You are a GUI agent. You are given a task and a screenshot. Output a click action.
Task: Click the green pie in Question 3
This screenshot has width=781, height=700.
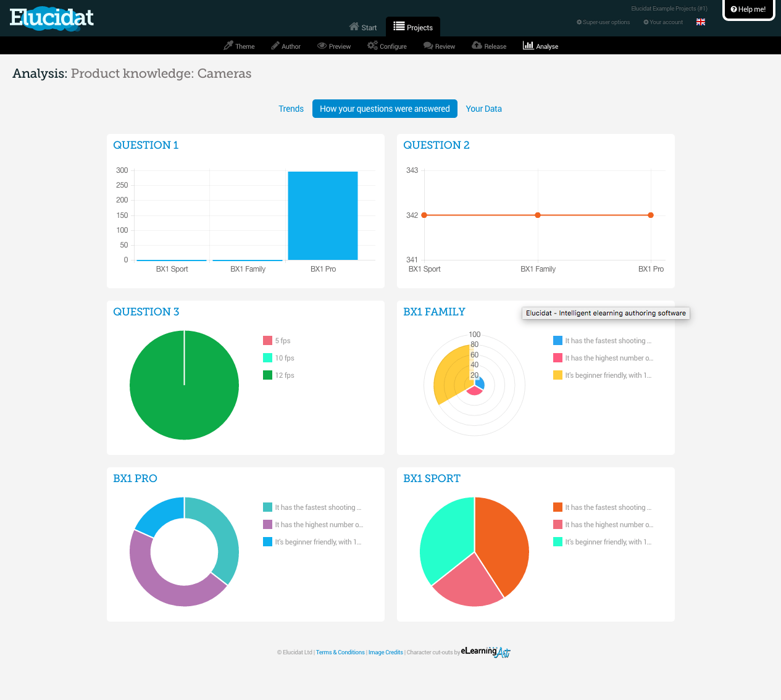click(x=184, y=385)
